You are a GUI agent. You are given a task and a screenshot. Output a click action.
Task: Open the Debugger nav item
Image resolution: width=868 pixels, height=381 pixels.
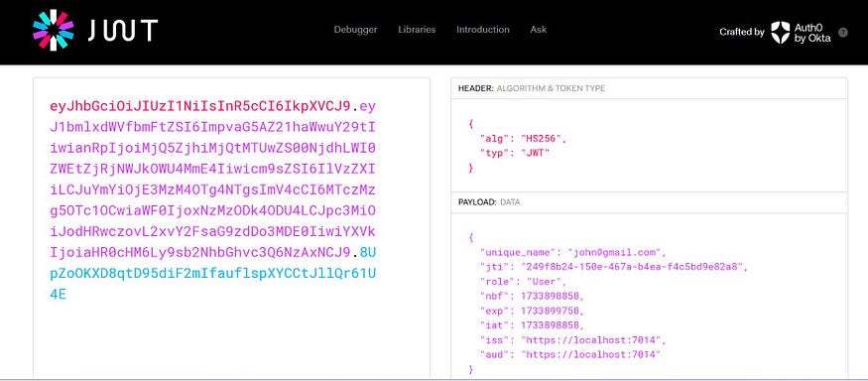point(355,30)
